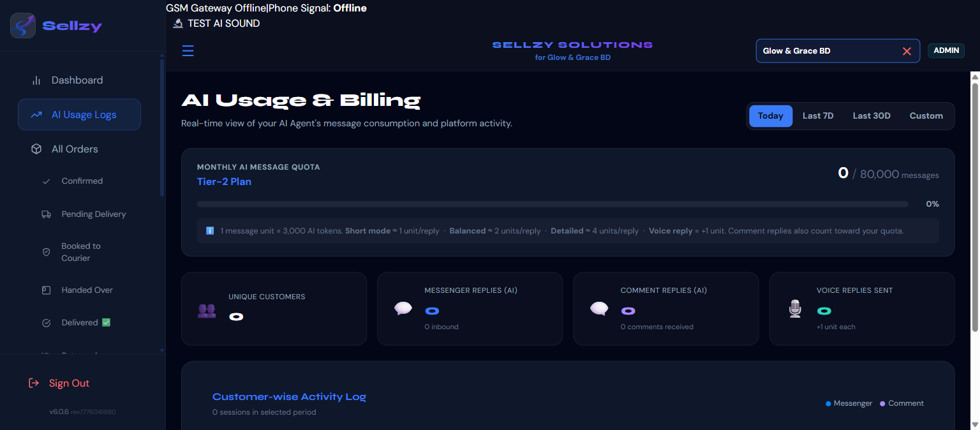The image size is (980, 430).
Task: Click the Messenger Replies speech bubble icon
Action: [x=403, y=309]
